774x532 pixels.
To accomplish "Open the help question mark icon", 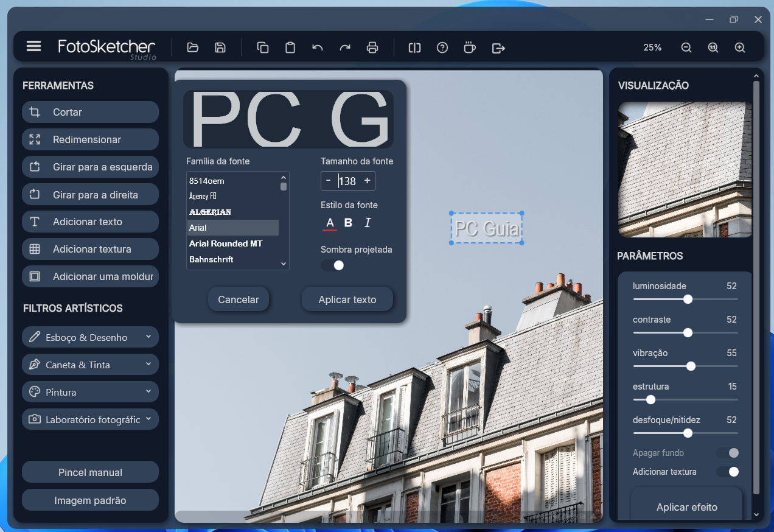I will (x=442, y=47).
